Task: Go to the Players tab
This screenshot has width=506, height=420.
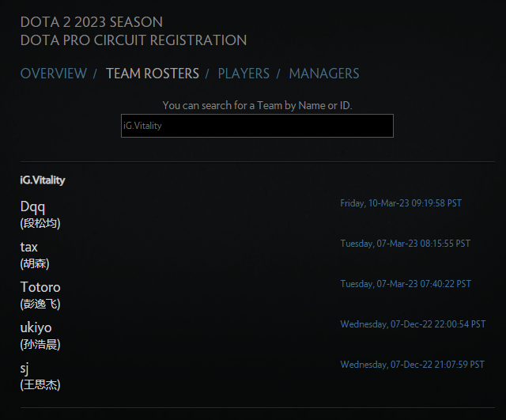Action: (244, 74)
